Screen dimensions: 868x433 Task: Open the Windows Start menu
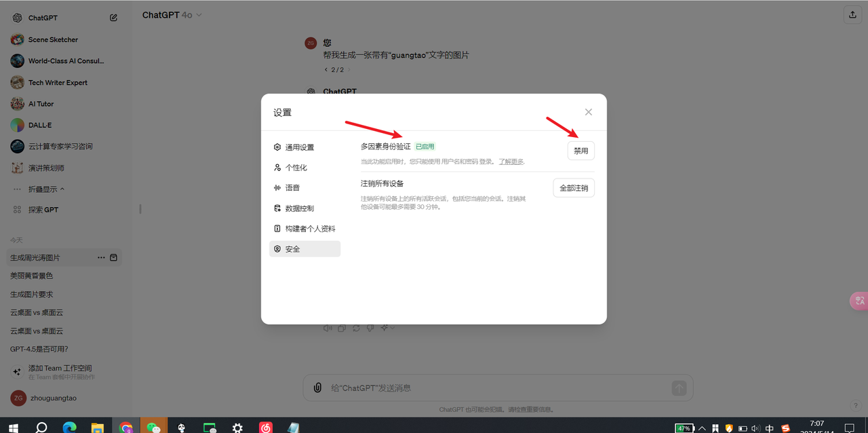pyautogui.click(x=13, y=428)
